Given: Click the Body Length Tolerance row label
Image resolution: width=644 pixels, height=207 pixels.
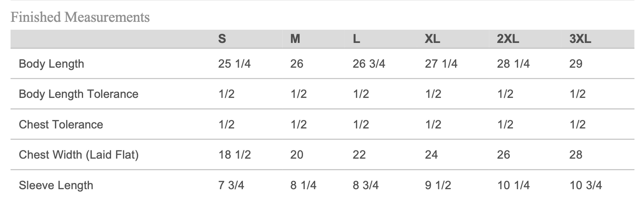Looking at the screenshot, I should [78, 94].
